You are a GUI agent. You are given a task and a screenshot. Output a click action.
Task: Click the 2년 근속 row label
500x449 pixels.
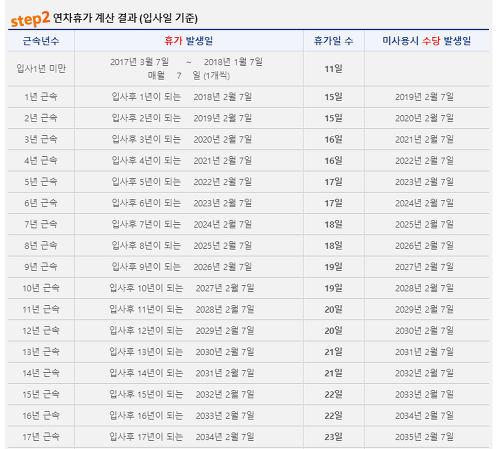(x=41, y=118)
